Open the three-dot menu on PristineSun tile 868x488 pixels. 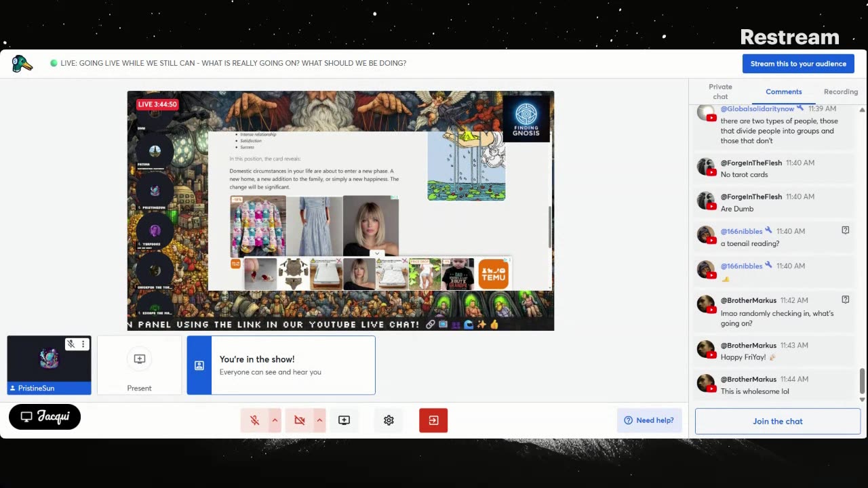(x=83, y=344)
